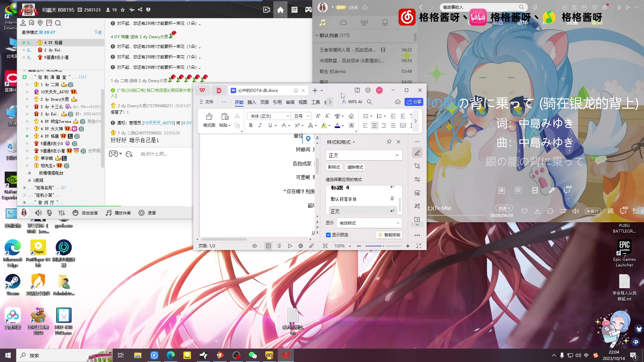Apply italic formatting in WPS
Screen dimensions: 644x362
[x=260, y=125]
